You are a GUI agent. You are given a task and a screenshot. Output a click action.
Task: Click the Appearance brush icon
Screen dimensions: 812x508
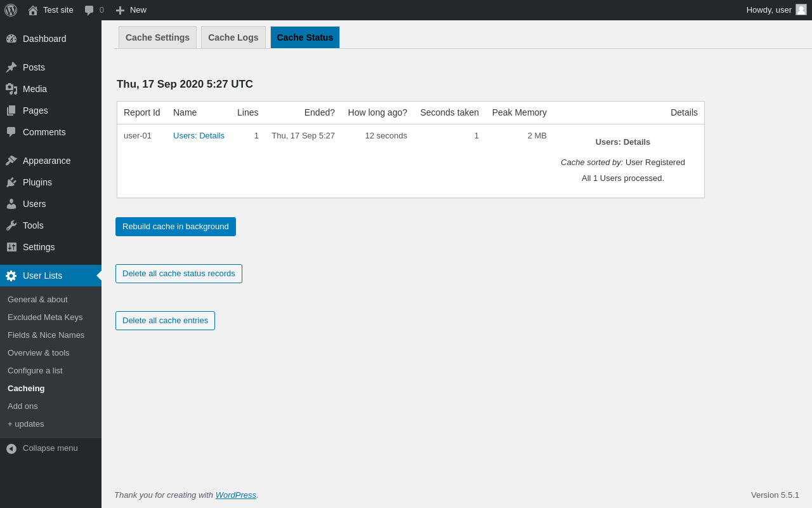[x=11, y=161]
